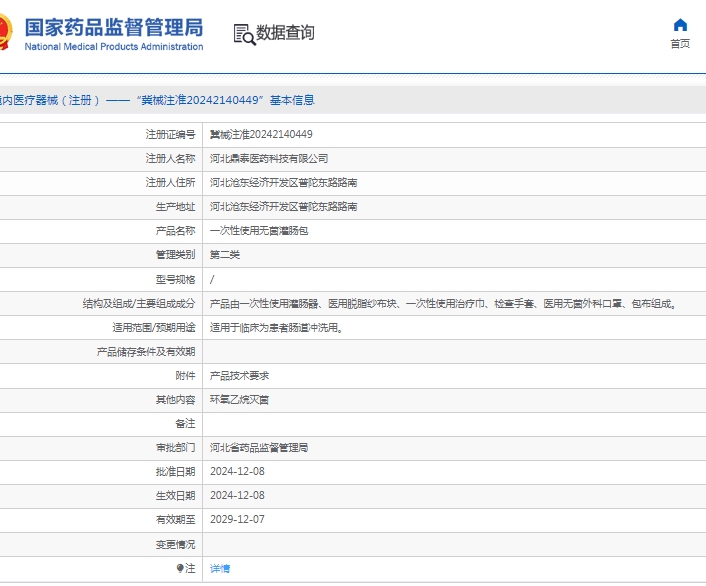
Task: Click the 注册人住所 label
Action: tap(170, 182)
